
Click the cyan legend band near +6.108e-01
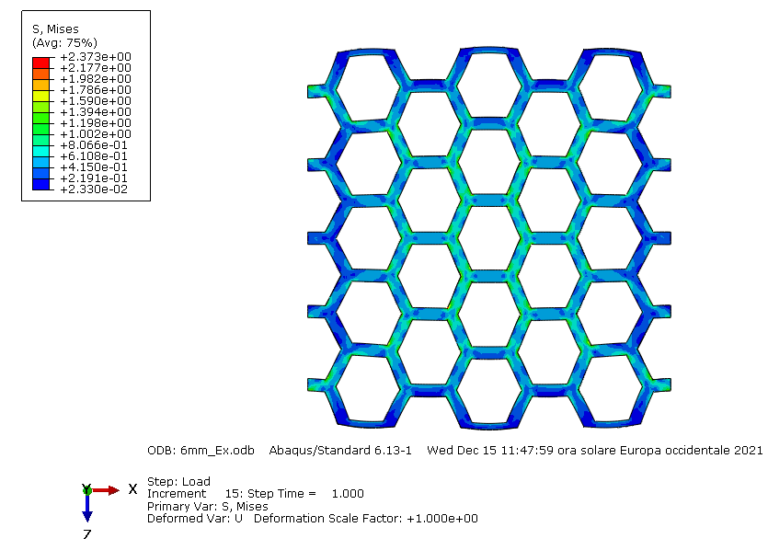point(41,151)
